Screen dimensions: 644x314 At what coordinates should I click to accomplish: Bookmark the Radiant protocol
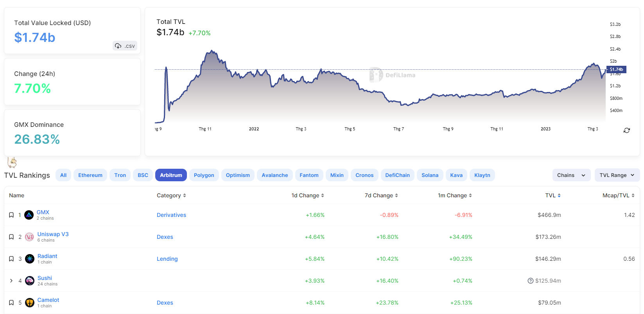click(x=11, y=259)
